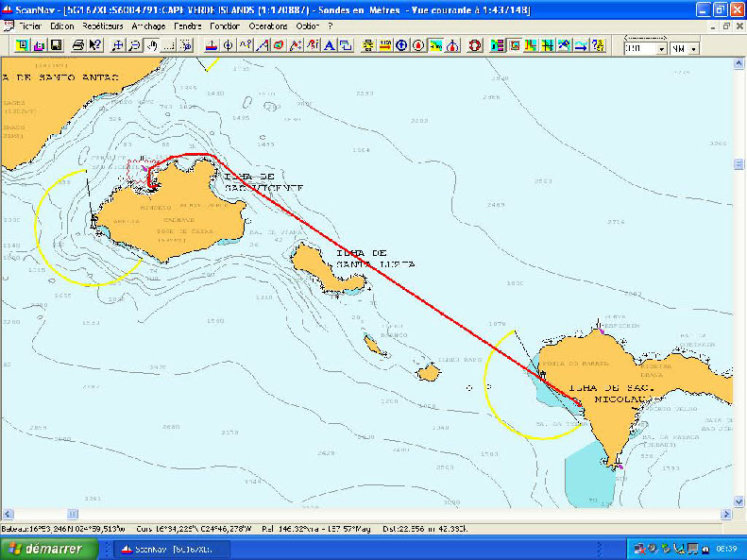Open the Operations menu

[268, 26]
